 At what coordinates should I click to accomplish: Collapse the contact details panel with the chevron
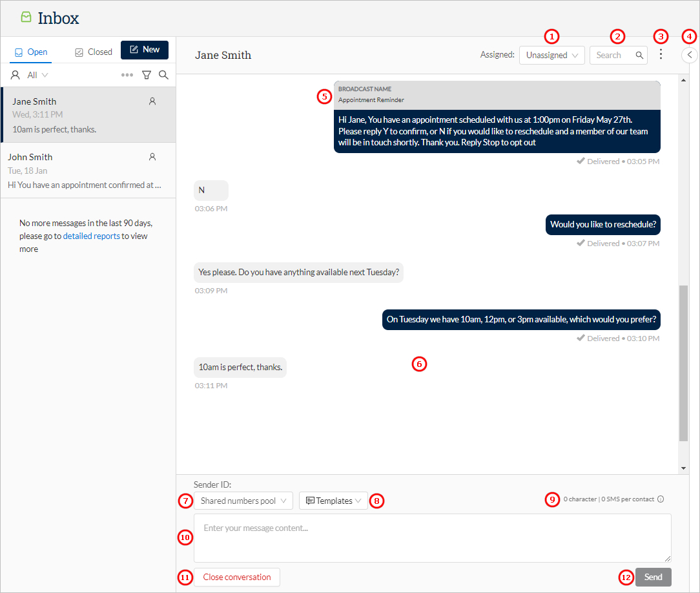click(x=689, y=54)
